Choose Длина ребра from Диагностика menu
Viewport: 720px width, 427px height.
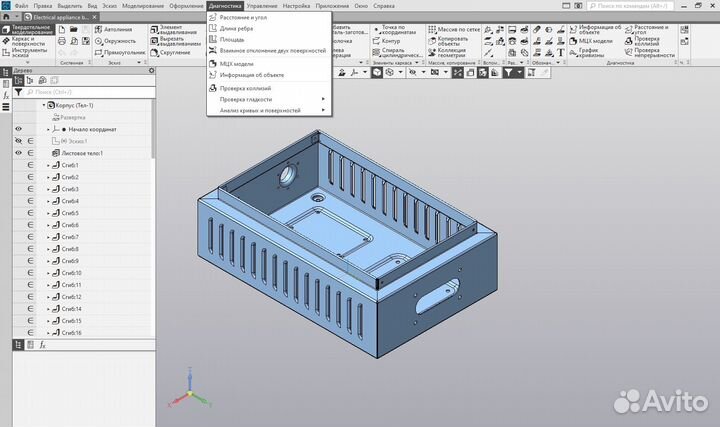click(x=269, y=28)
